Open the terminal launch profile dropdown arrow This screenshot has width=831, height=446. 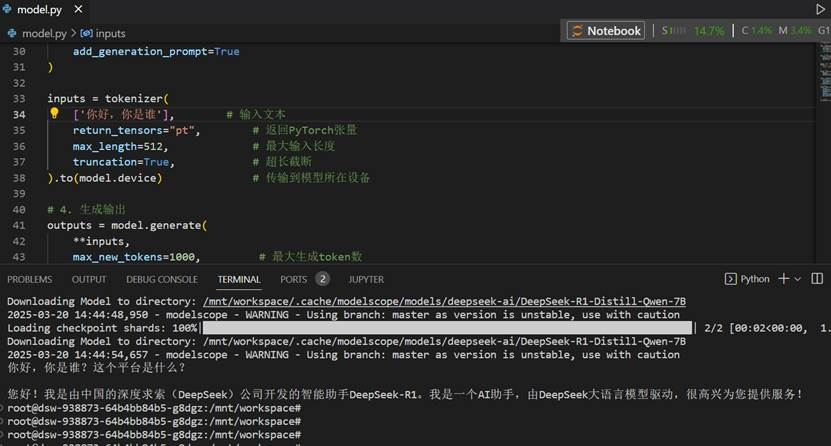(x=798, y=279)
